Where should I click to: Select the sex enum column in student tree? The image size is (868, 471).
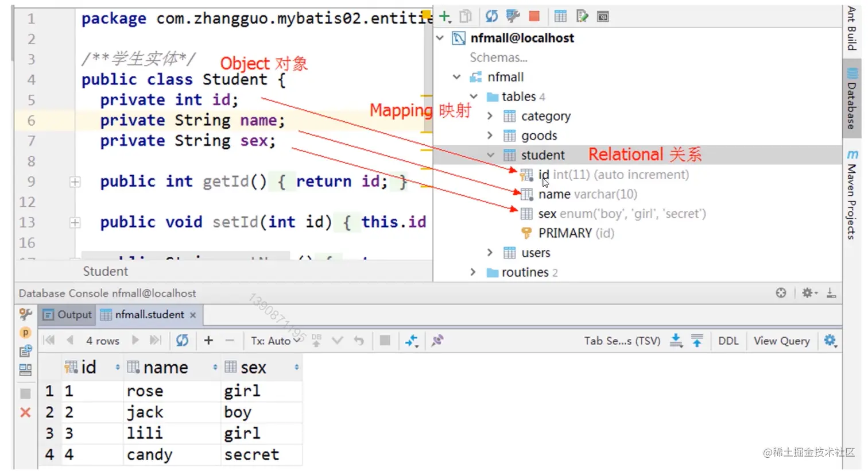[x=613, y=214]
